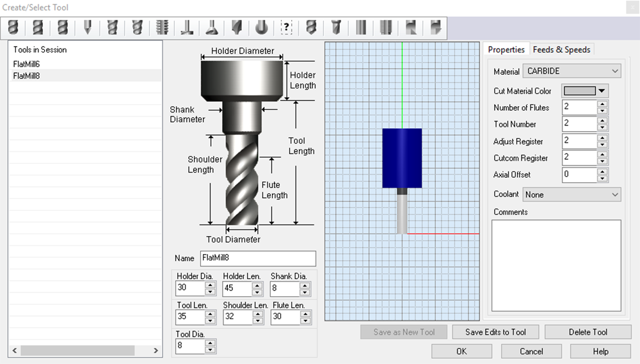Select the Tap tool icon

pyautogui.click(x=386, y=28)
